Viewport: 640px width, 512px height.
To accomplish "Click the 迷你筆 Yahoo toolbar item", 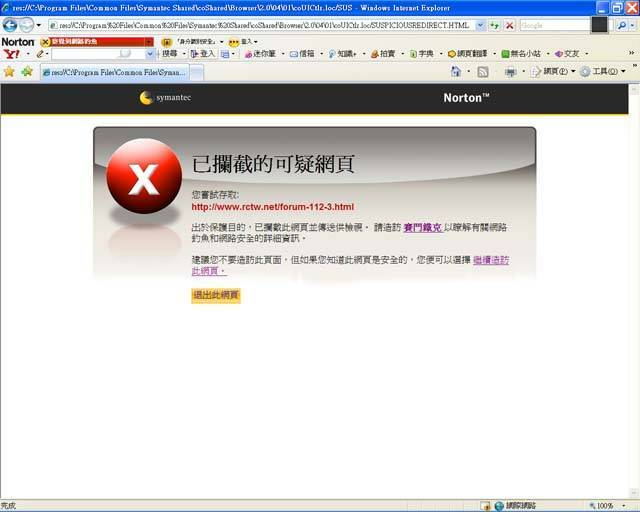I will 260,53.
